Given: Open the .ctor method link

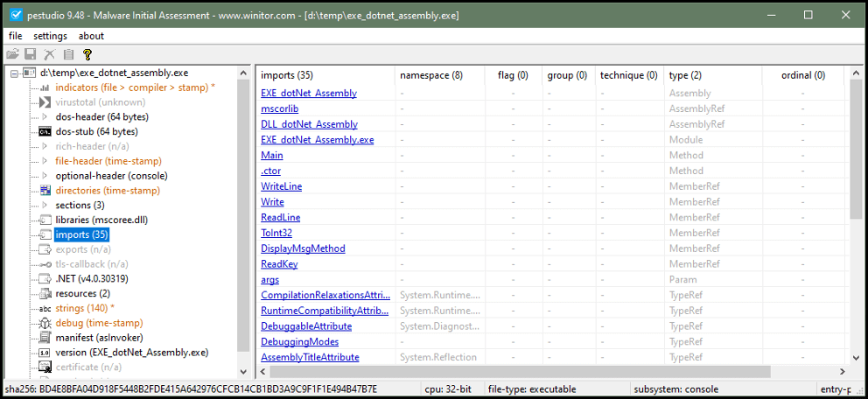Looking at the screenshot, I should [x=272, y=171].
